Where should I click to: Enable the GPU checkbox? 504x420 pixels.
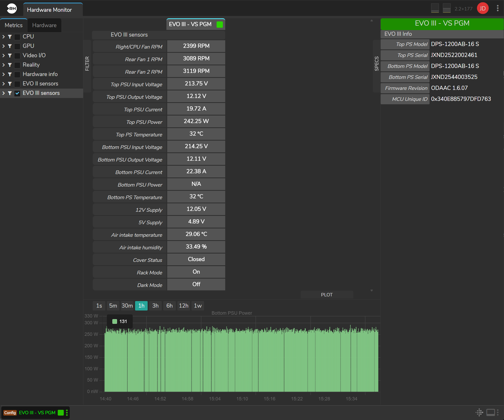[x=17, y=46]
